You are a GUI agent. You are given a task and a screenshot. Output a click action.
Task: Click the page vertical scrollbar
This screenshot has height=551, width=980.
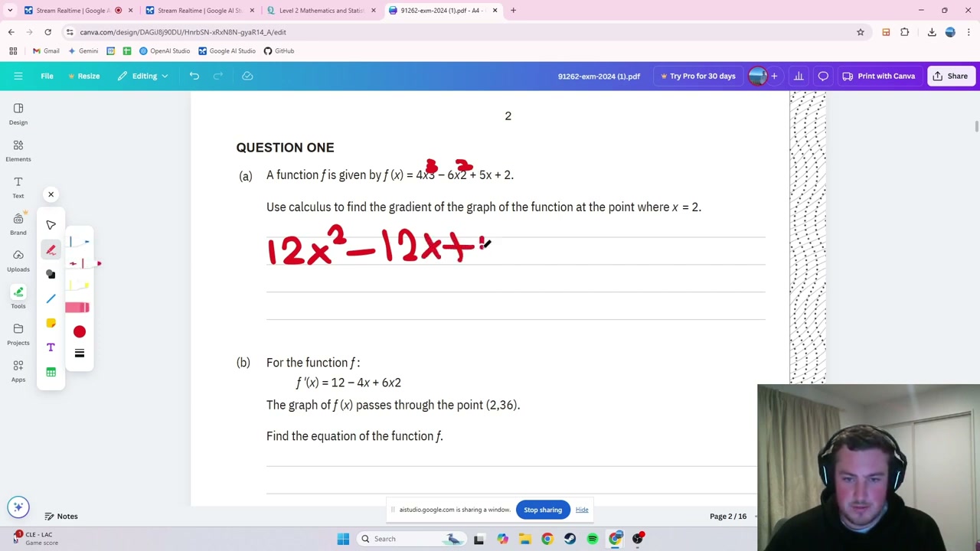(x=976, y=126)
